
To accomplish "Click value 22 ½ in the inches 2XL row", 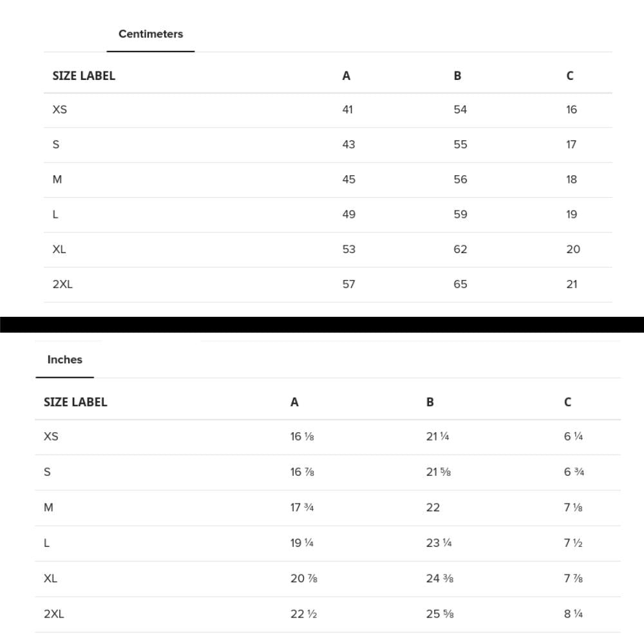I will pos(303,614).
